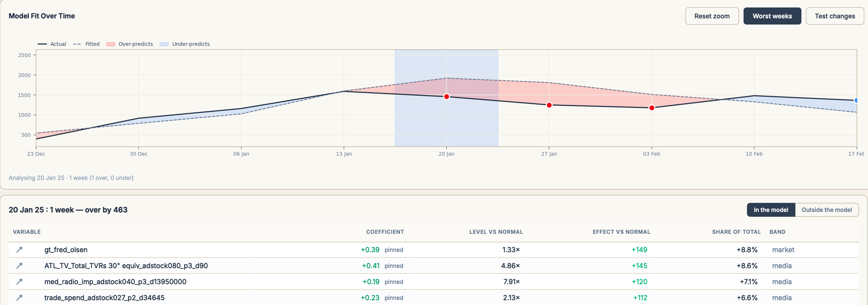Select the med_radio_imp_adstock040_p3_d13950000 variable
Screen dimensions: 868x305
tap(115, 281)
